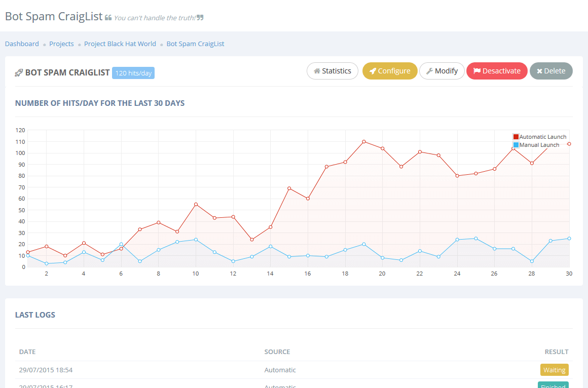Click the wrench icon in Modify
Image resolution: width=588 pixels, height=388 pixels.
pos(430,71)
